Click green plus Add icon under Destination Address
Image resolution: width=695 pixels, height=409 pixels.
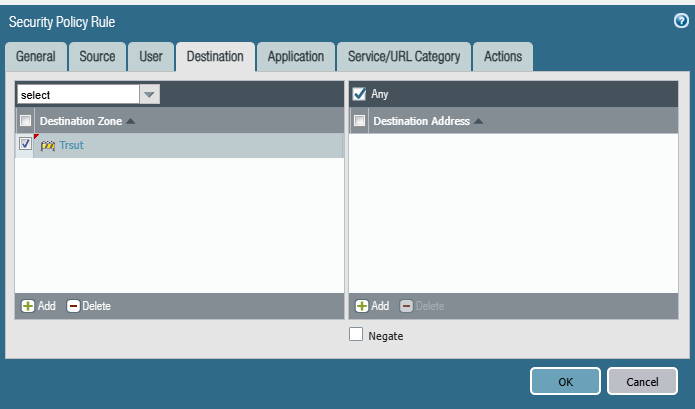[362, 306]
